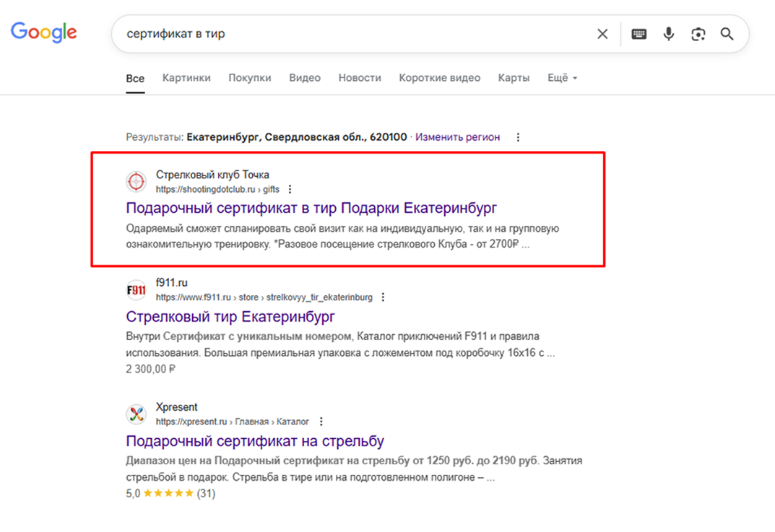This screenshot has height=532, width=775.
Task: Click the Xpresent site favicon
Action: coord(136,414)
